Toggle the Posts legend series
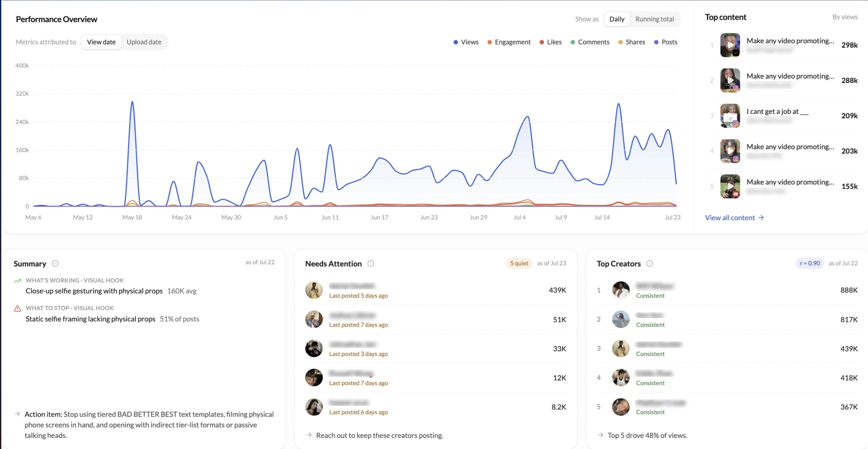Viewport: 868px width, 449px height. (665, 42)
